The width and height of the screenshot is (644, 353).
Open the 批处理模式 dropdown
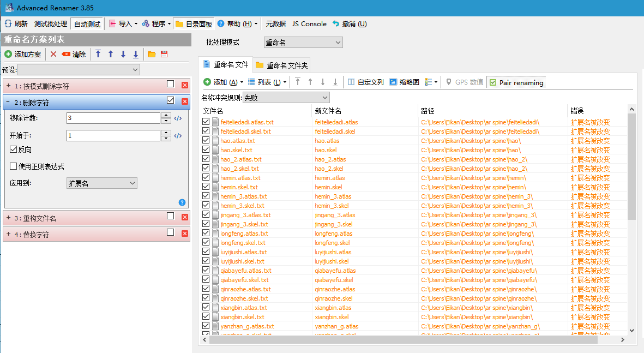click(x=303, y=42)
